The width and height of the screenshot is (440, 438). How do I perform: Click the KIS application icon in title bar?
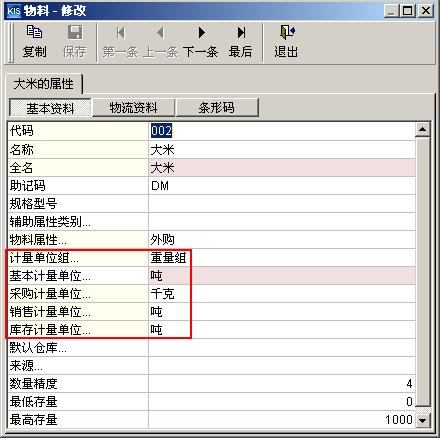[14, 11]
